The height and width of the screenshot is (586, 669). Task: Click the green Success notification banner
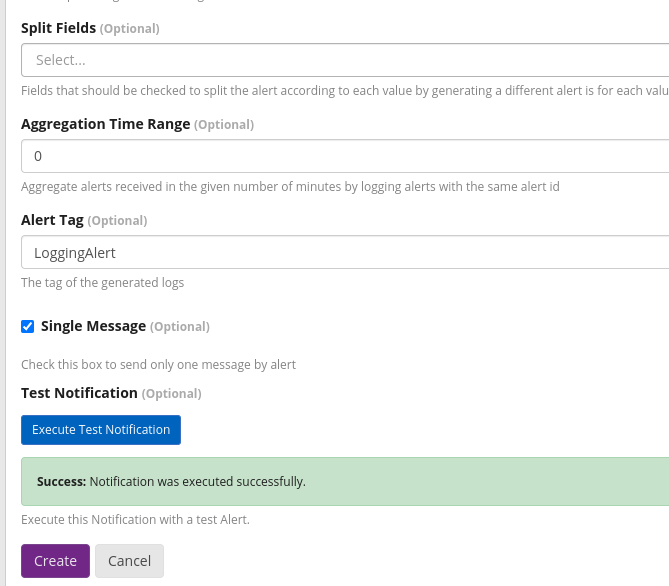pos(344,481)
